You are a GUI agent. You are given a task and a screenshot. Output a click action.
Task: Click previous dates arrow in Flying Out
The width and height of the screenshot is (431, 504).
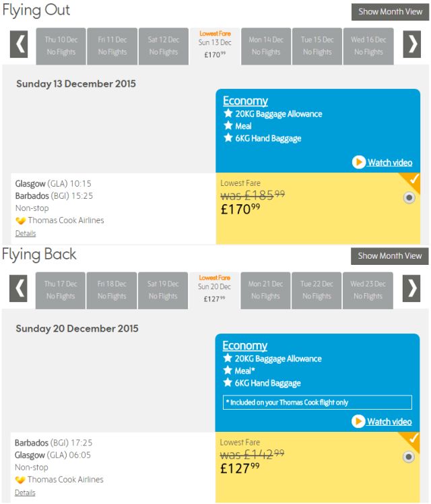[x=19, y=44]
